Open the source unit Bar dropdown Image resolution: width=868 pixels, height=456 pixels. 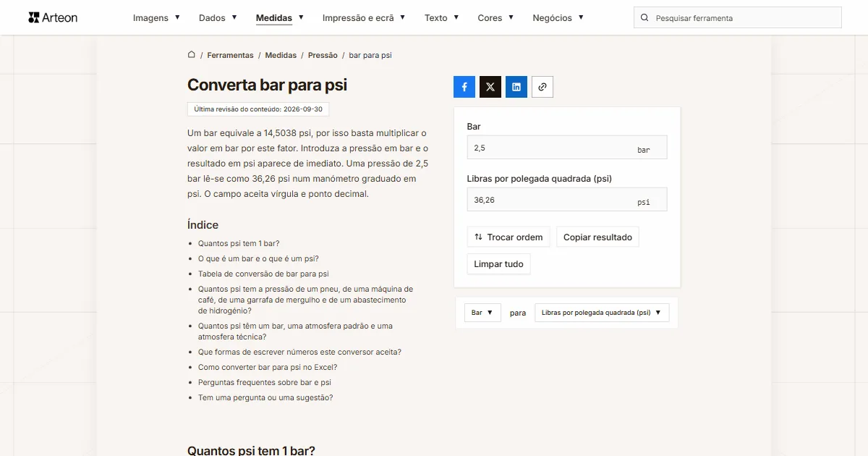[x=482, y=313]
